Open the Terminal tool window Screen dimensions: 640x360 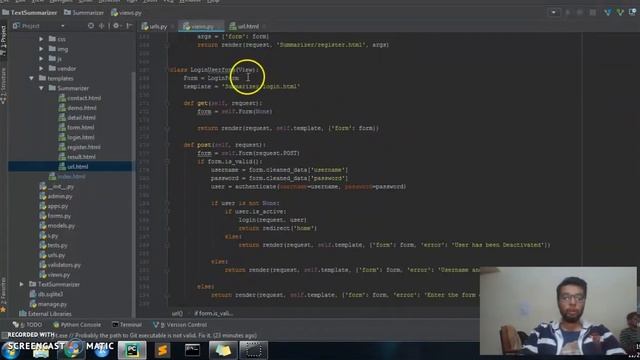pos(127,325)
